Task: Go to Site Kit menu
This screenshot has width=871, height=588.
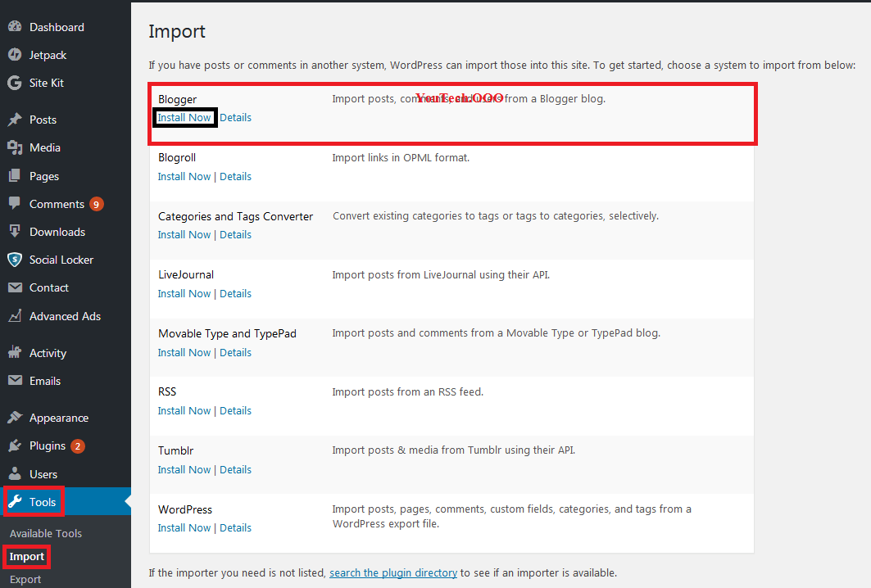Action: 47,83
